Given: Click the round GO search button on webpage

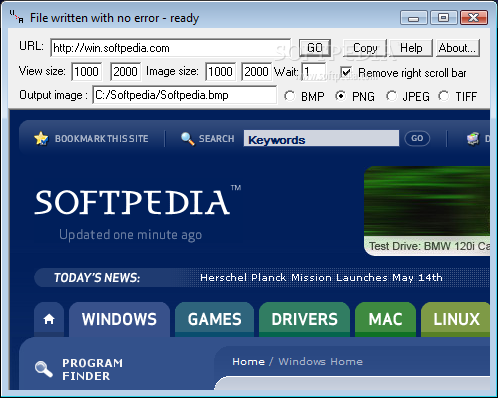Looking at the screenshot, I should 417,138.
